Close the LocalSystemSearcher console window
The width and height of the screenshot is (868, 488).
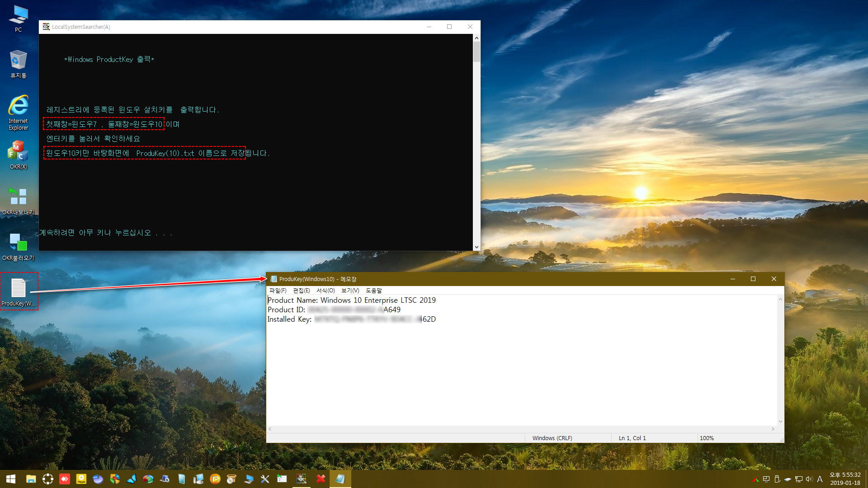point(470,27)
